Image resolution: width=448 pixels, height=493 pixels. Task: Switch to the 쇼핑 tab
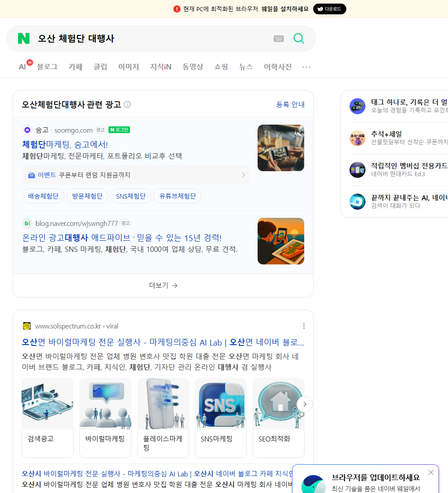[221, 67]
